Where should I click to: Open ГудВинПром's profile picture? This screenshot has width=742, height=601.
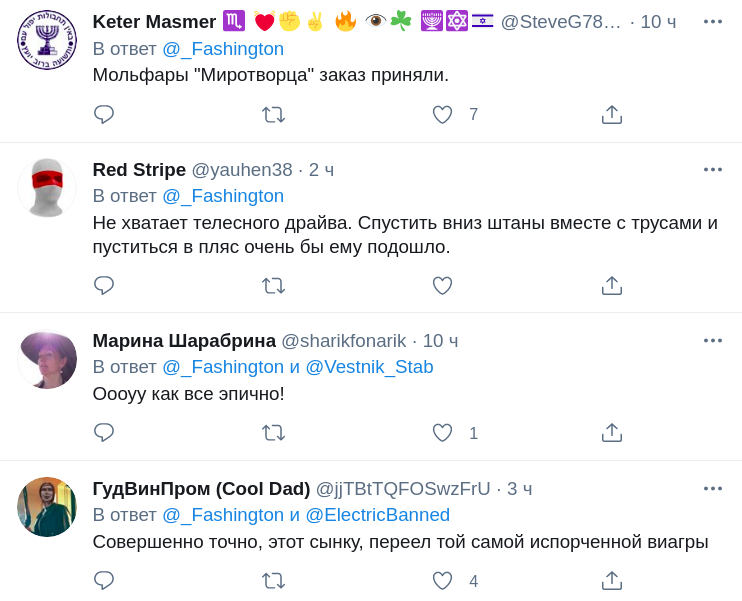tap(47, 507)
